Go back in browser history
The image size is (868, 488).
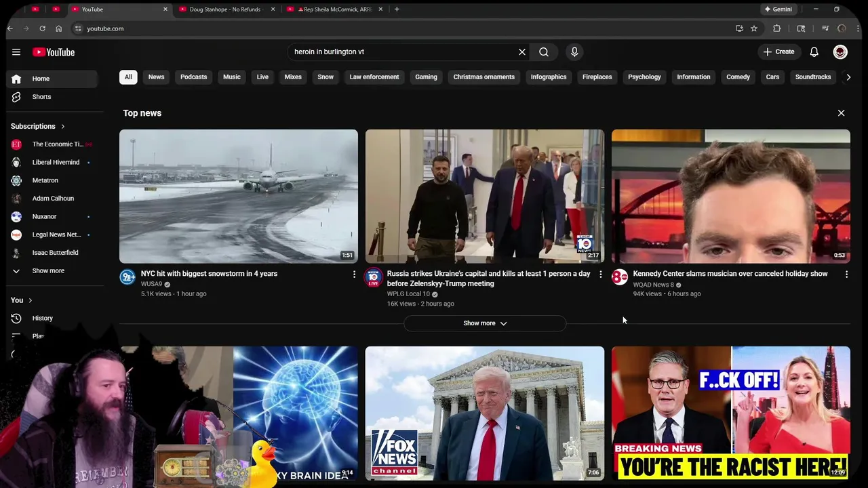(10, 28)
